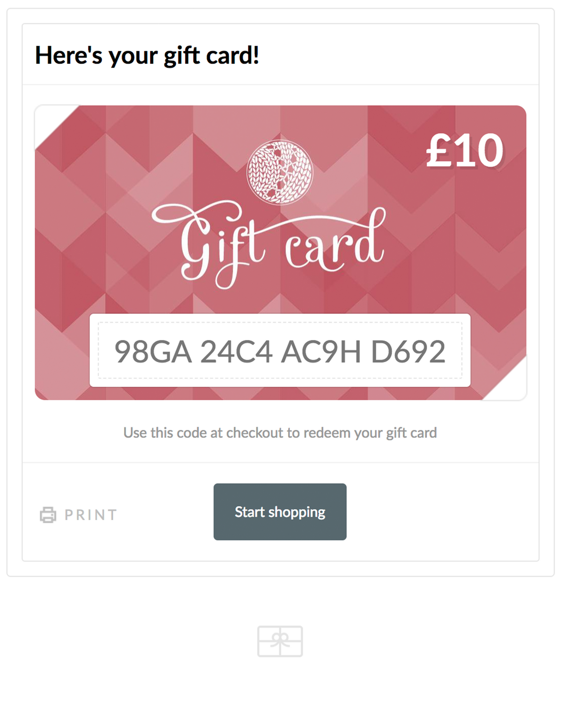Click the Start shopping button
The image size is (562, 728).
(x=280, y=512)
